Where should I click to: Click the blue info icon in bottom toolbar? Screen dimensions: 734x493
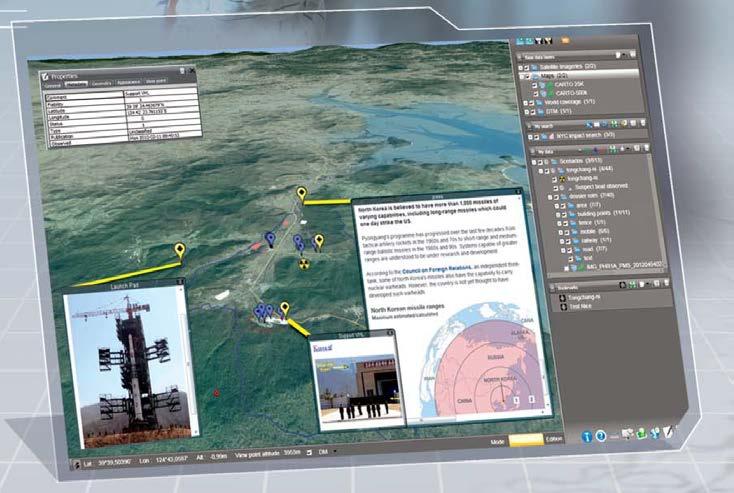[587, 437]
